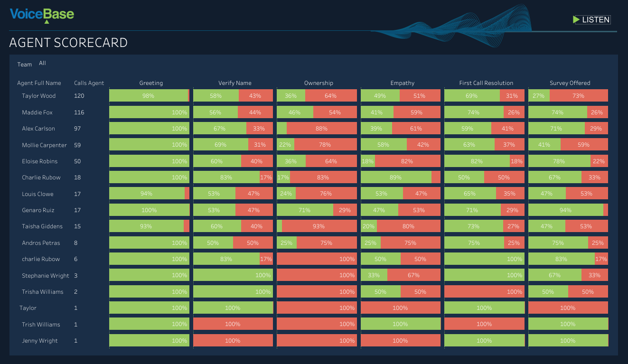Click Eloise Robins' green 82% First Call Resolution bar
The height and width of the screenshot is (364, 628).
477,161
